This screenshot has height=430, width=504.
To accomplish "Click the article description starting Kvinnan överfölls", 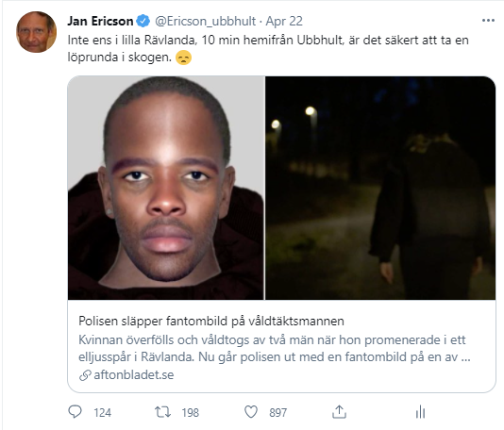I will click(x=275, y=348).
